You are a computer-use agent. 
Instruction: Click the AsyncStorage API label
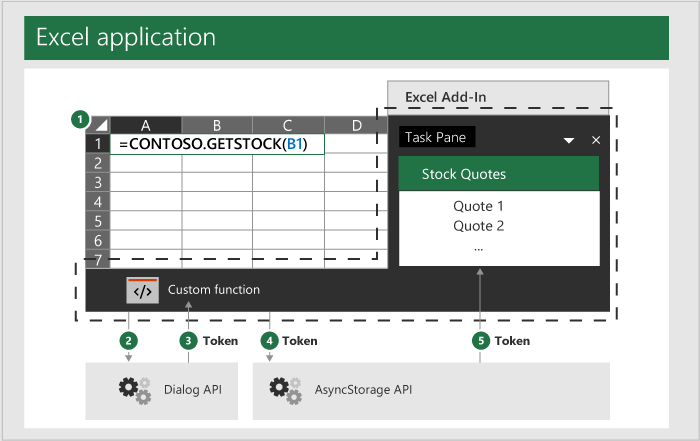pos(363,390)
